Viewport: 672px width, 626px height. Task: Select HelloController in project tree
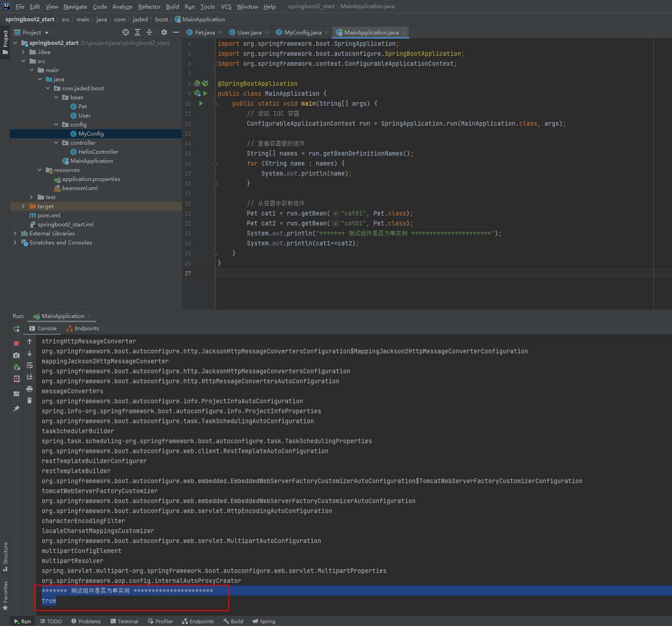tap(98, 152)
